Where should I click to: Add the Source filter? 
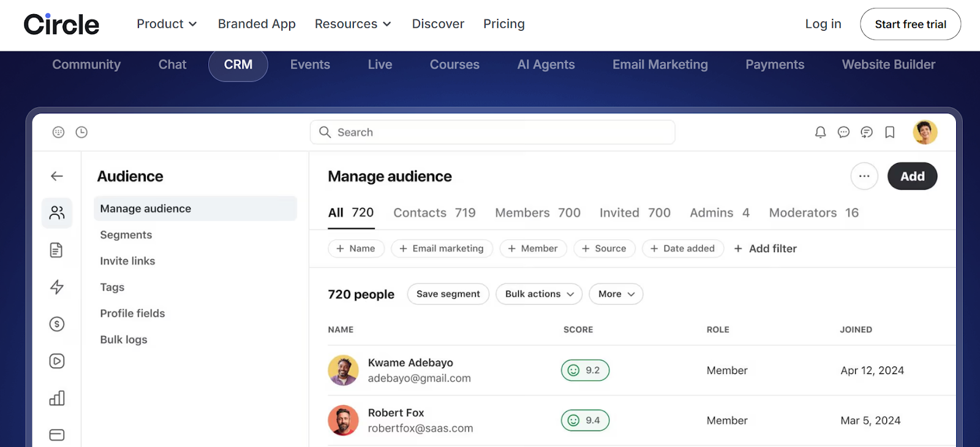604,248
